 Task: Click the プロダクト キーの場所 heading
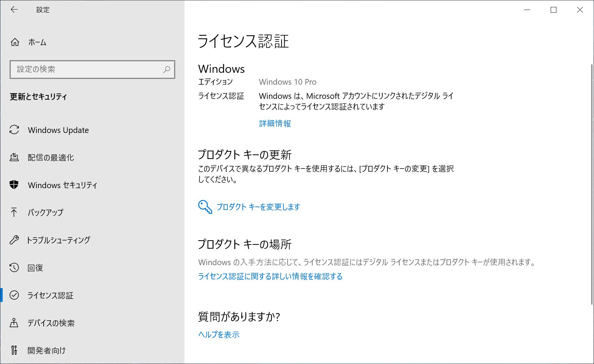[x=245, y=244]
